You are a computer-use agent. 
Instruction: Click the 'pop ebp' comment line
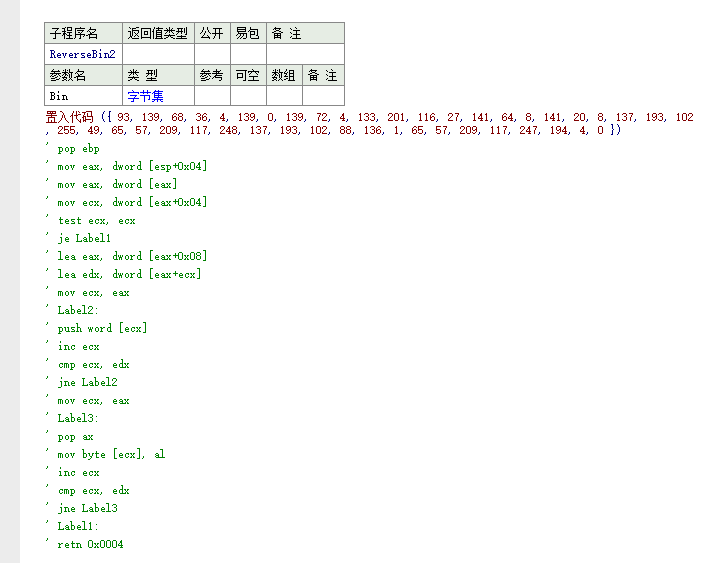78,149
